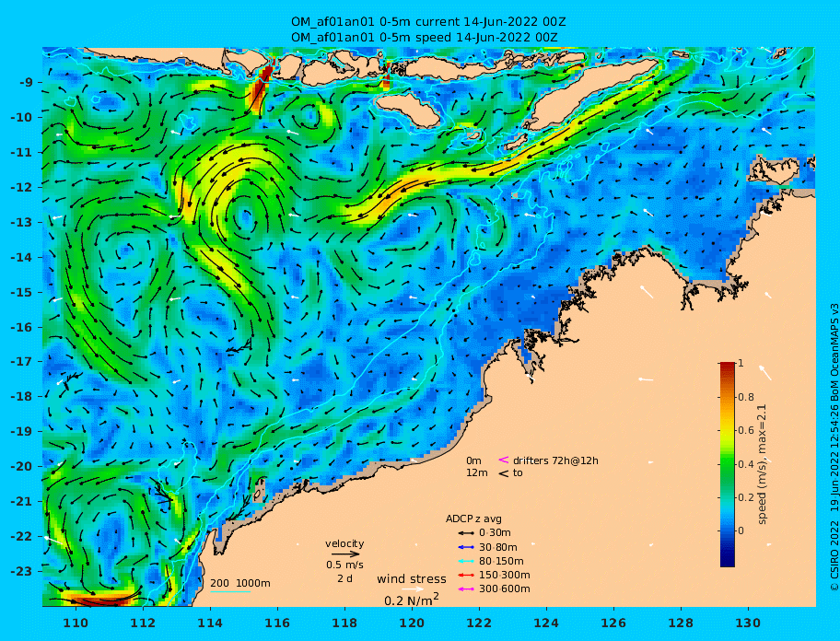The height and width of the screenshot is (641, 840).
Task: Click the '0-30m' ADCP depth label
Action: [x=495, y=533]
